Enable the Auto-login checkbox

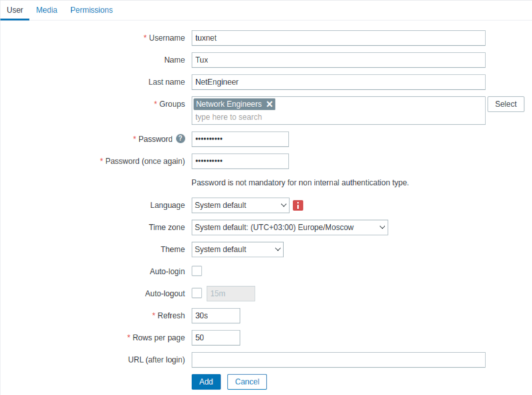(197, 271)
